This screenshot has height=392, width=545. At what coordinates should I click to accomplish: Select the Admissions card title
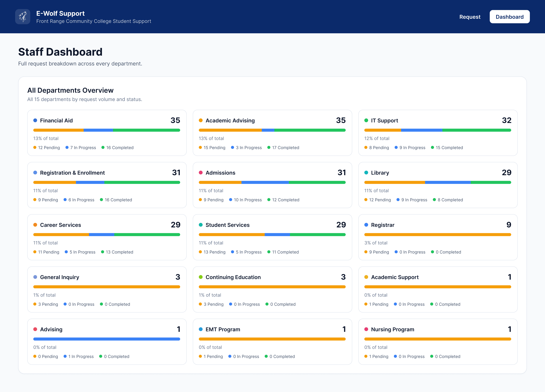[220, 173]
